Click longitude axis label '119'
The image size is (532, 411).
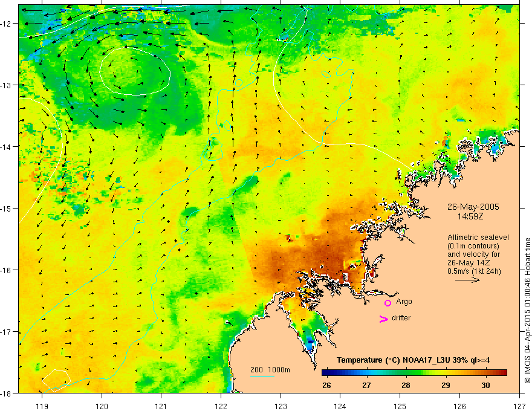pyautogui.click(x=42, y=406)
